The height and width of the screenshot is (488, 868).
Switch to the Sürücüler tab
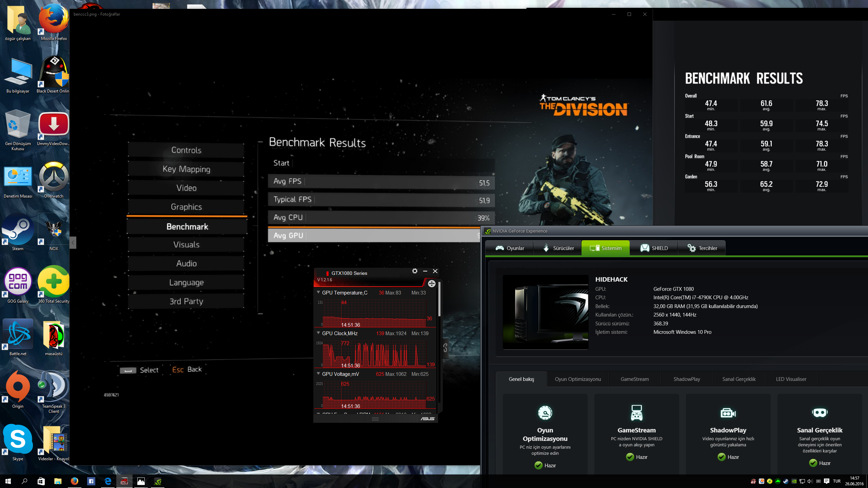(x=558, y=248)
